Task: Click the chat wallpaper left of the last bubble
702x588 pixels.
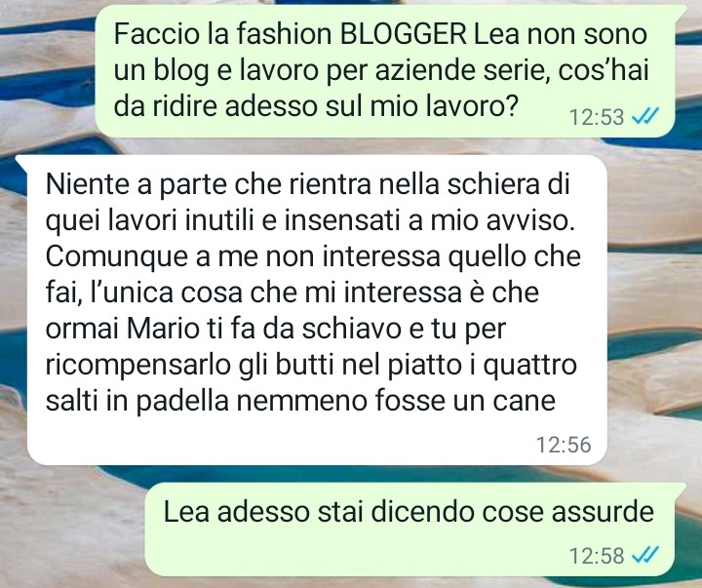Action: (x=71, y=529)
